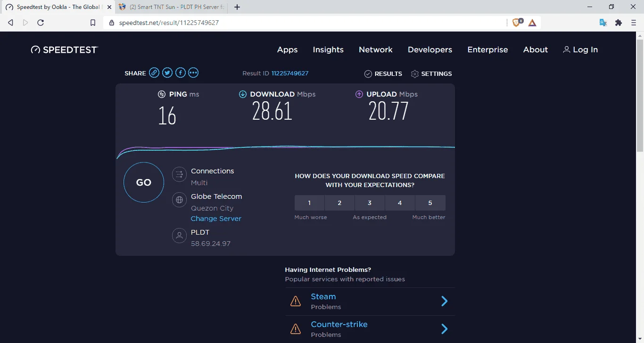The image size is (644, 343).
Task: Click the Multi connections label
Action: coord(199,183)
